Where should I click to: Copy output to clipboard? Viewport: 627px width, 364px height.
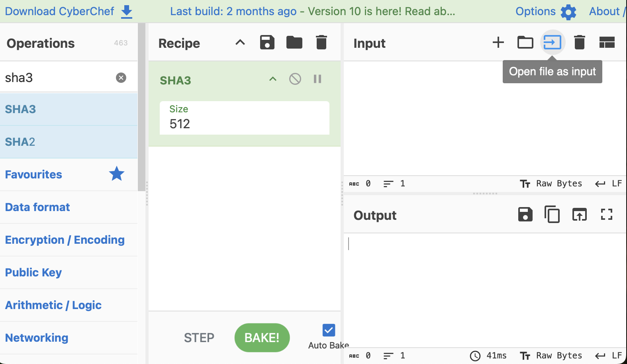[552, 215]
